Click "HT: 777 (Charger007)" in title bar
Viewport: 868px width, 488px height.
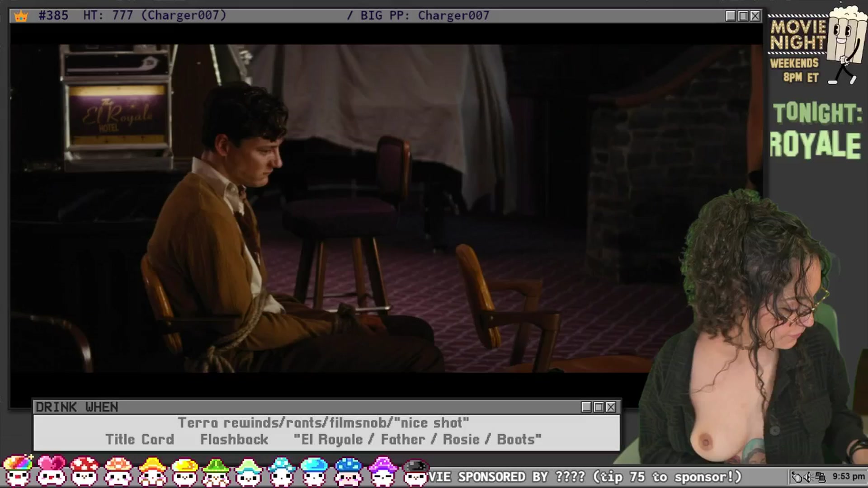[x=155, y=15]
